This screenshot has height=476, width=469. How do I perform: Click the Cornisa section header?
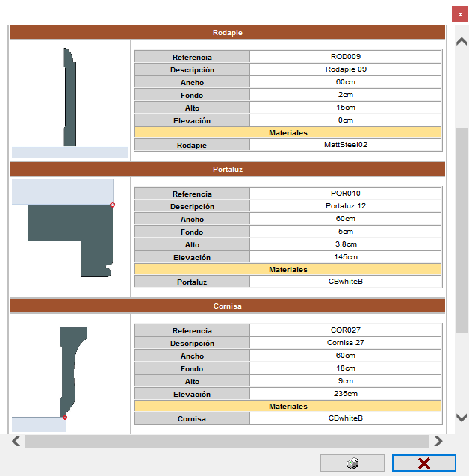point(227,306)
